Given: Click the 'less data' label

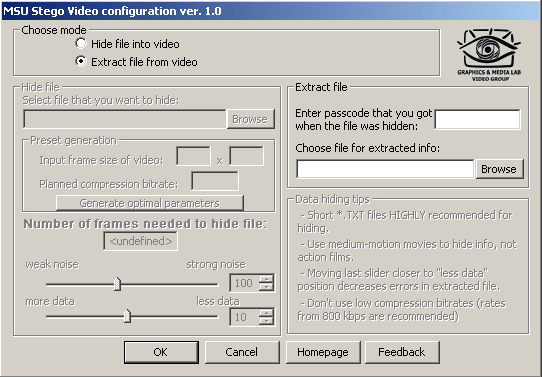Looking at the screenshot, I should tap(218, 301).
